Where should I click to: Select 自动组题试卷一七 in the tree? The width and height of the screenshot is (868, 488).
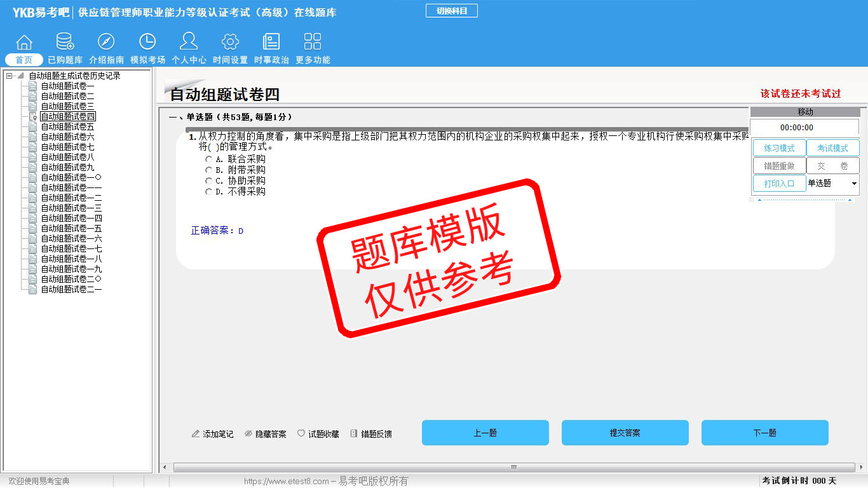[71, 248]
